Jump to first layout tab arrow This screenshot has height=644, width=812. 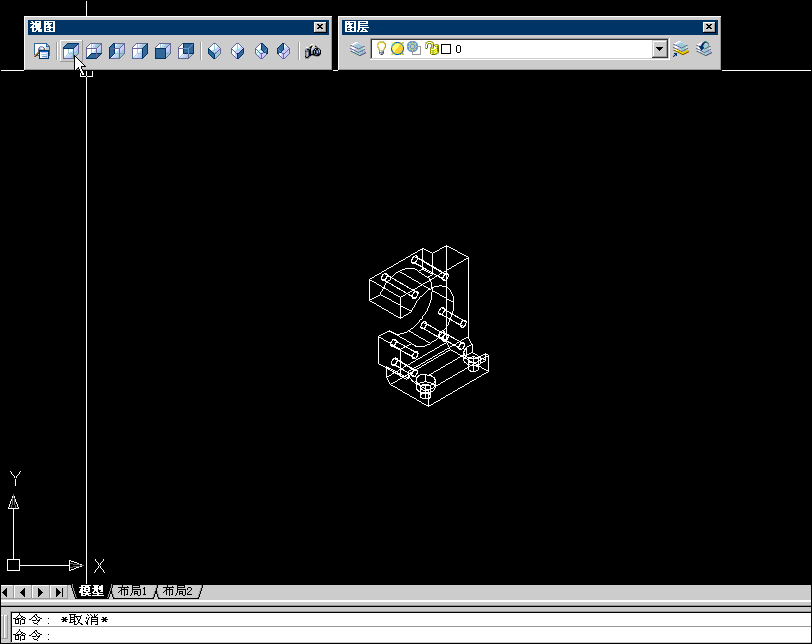tap(7, 591)
